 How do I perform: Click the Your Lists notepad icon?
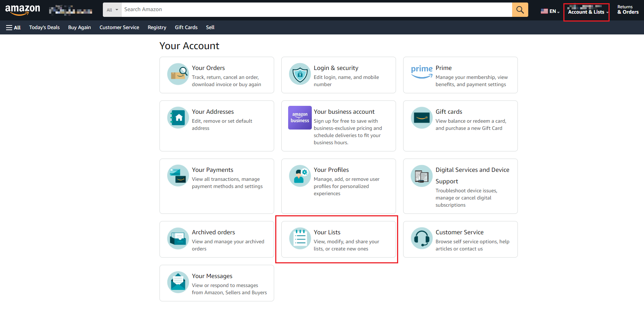(300, 238)
